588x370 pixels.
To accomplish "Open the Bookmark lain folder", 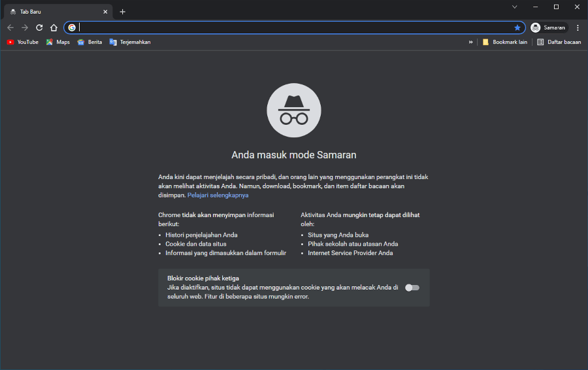I will 505,42.
